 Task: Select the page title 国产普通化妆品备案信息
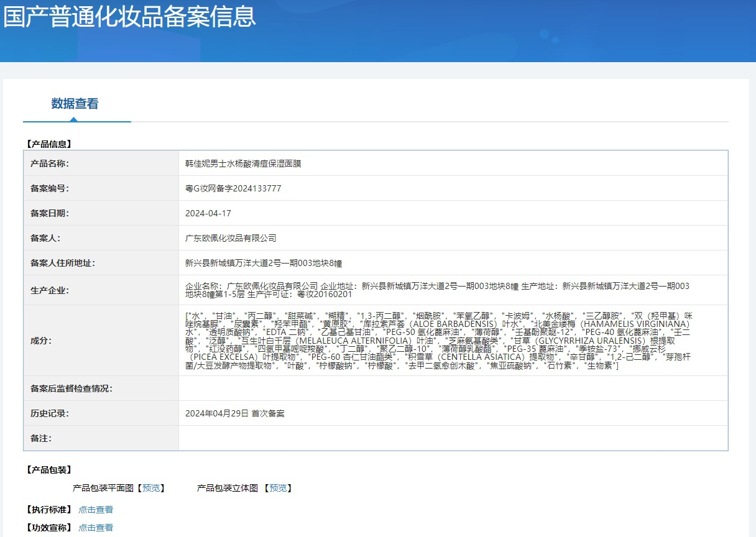(129, 16)
